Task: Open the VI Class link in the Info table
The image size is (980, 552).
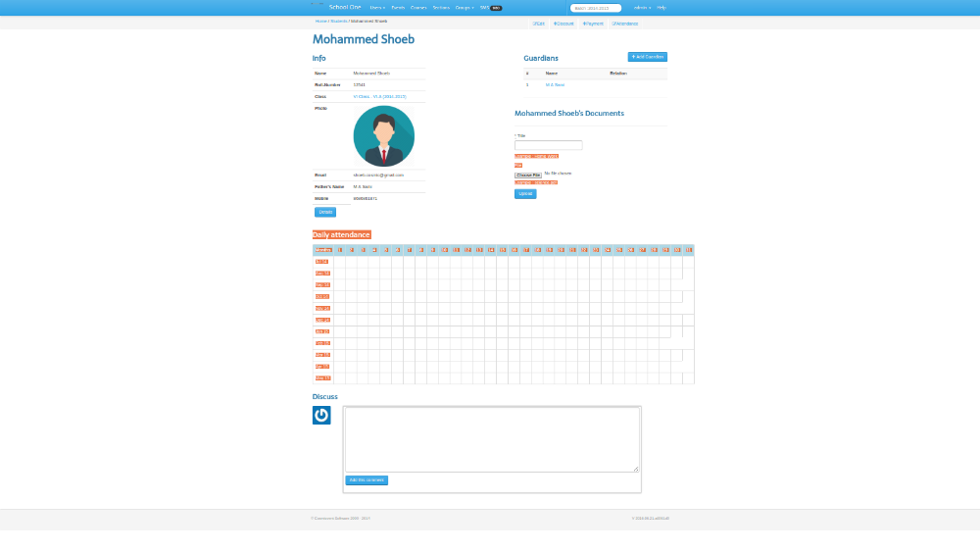Action: pos(379,97)
